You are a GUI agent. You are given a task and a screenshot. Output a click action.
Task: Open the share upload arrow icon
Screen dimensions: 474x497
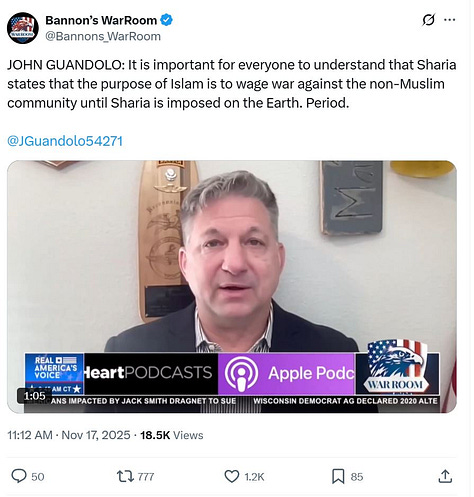pyautogui.click(x=445, y=476)
